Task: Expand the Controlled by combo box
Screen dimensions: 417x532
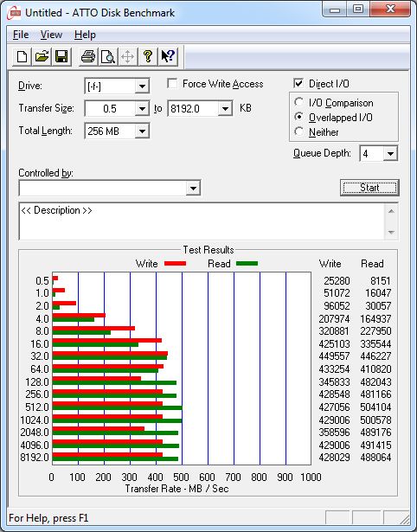Action: coord(193,188)
